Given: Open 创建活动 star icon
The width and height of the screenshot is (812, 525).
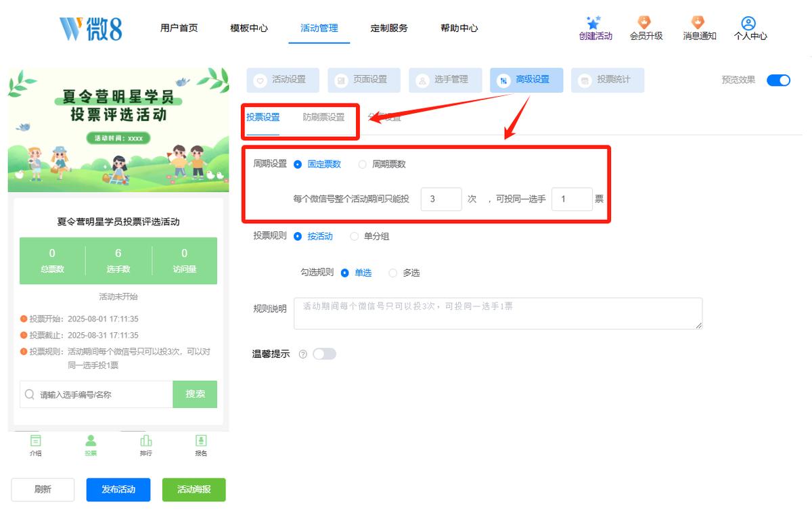Looking at the screenshot, I should [x=594, y=23].
